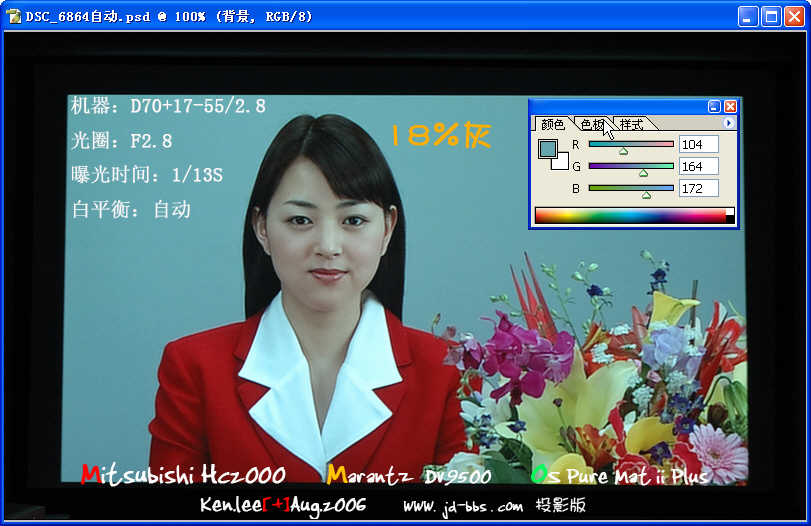This screenshot has height=526, width=811.
Task: Choose black at end of color ramp
Action: [730, 219]
